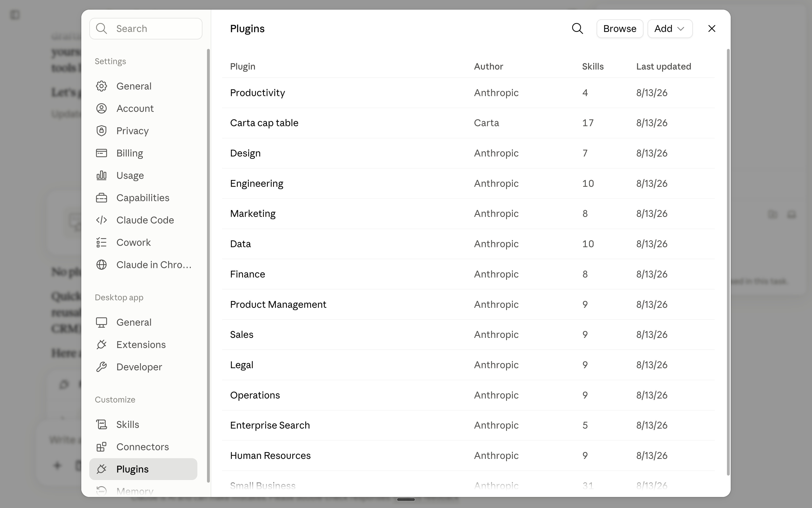Open the Marketing plugin
Viewport: 812px width, 508px height.
tap(468, 214)
